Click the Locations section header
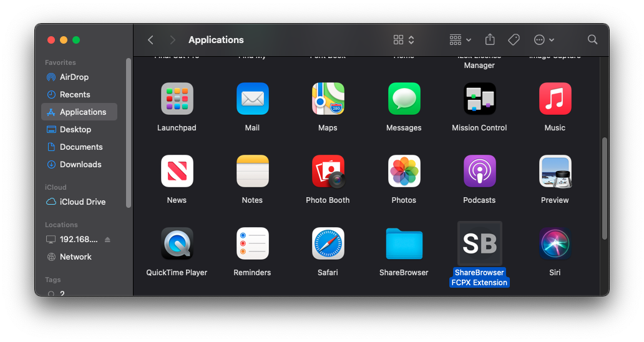This screenshot has width=644, height=342. (x=61, y=225)
